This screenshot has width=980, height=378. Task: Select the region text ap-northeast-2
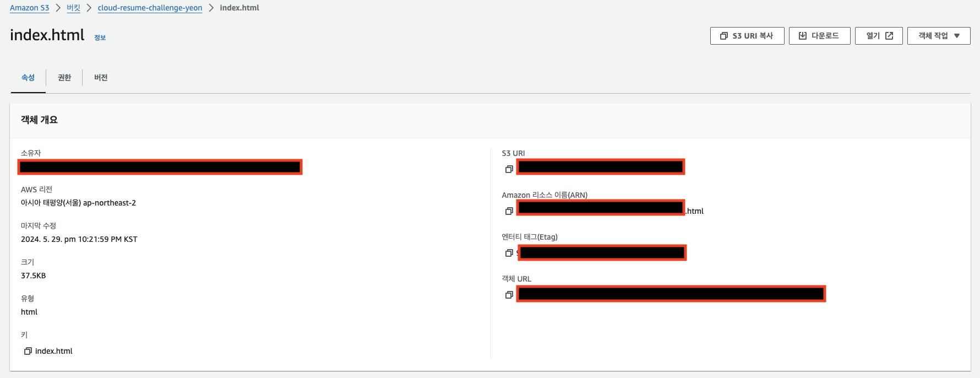pyautogui.click(x=110, y=203)
